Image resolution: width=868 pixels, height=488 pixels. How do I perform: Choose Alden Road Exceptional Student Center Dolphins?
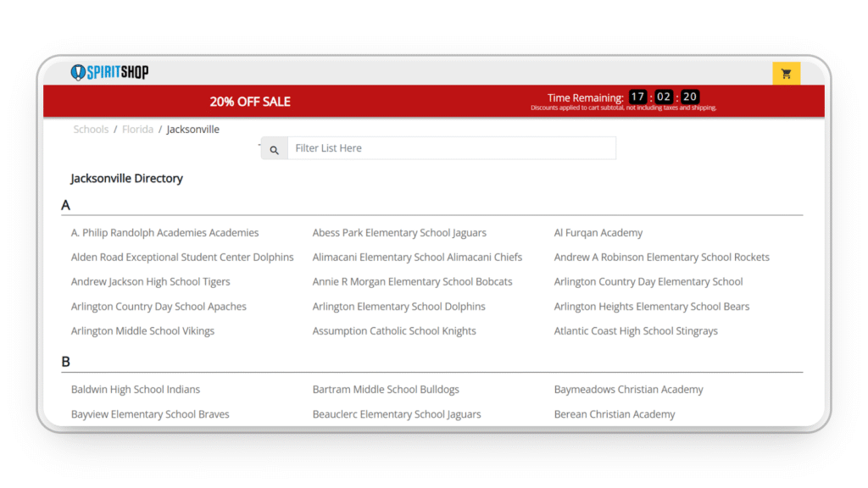(182, 258)
